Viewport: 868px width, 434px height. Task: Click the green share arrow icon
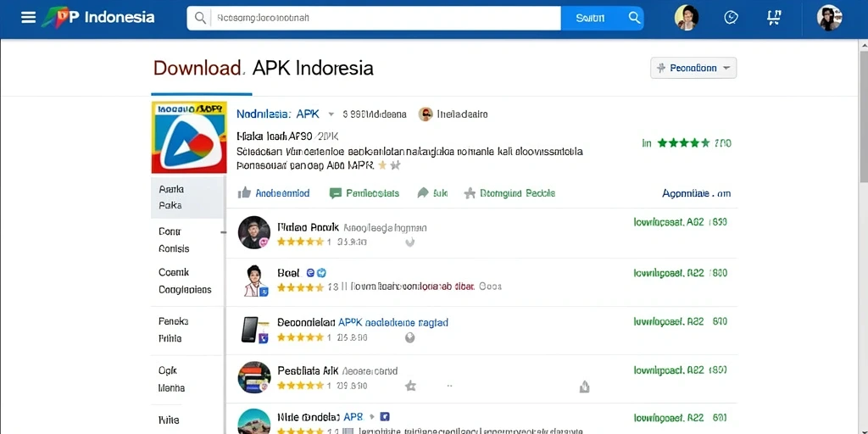423,192
